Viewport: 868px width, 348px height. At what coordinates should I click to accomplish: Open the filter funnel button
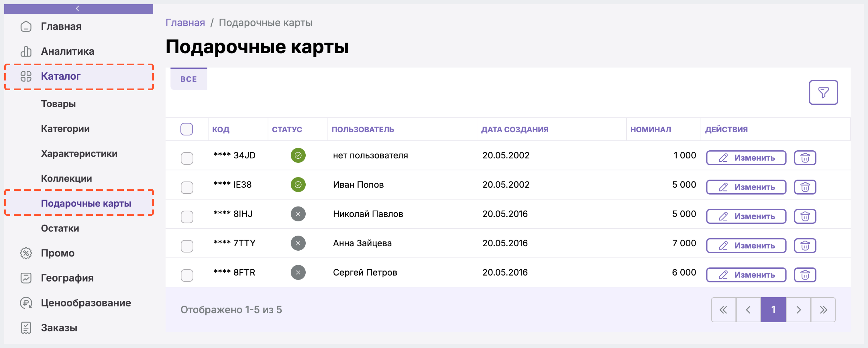tap(823, 92)
